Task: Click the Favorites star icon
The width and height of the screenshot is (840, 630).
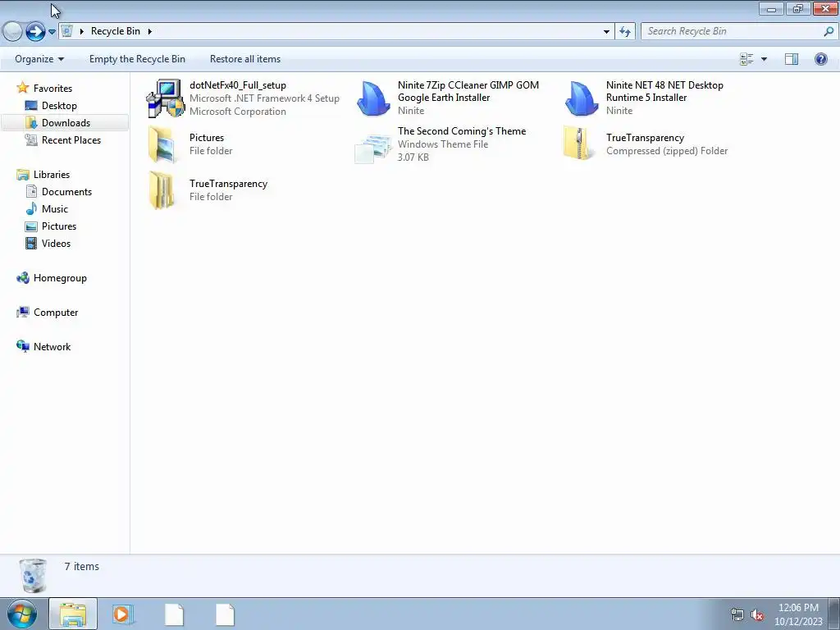Action: [22, 88]
